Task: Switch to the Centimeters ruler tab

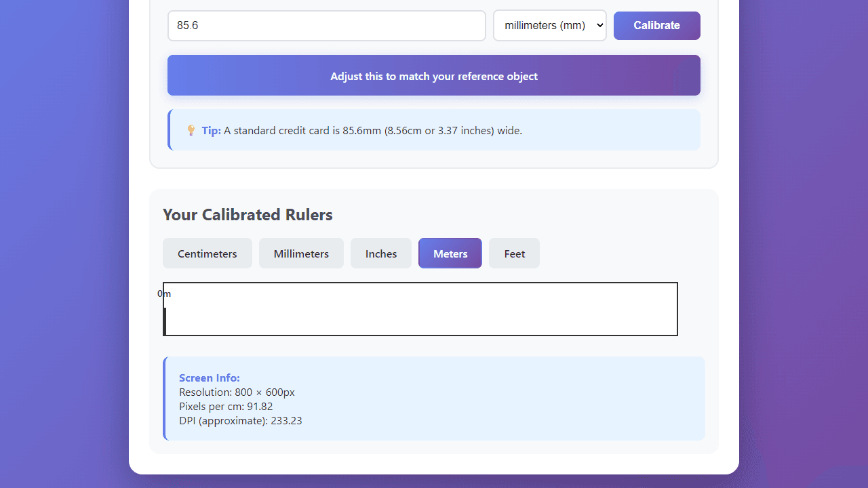Action: pos(208,253)
